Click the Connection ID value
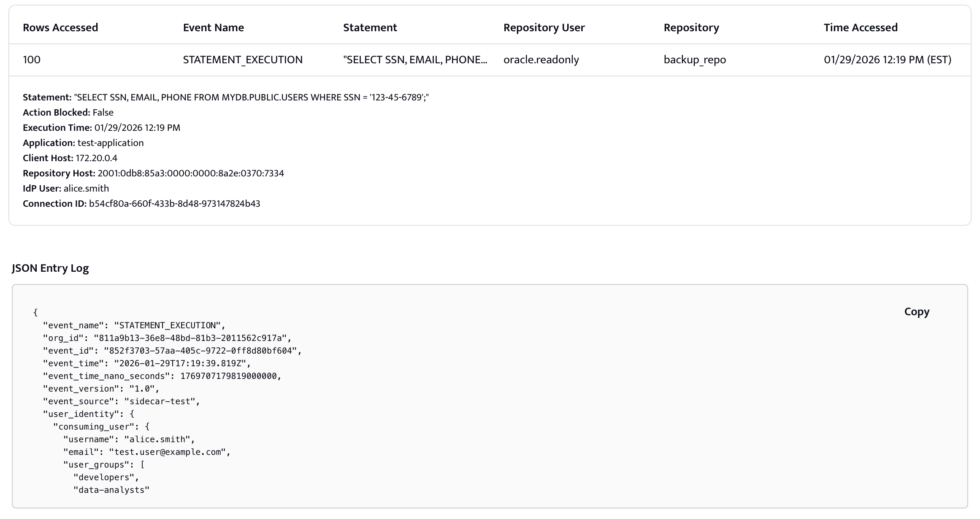This screenshot has height=519, width=980. [x=174, y=204]
